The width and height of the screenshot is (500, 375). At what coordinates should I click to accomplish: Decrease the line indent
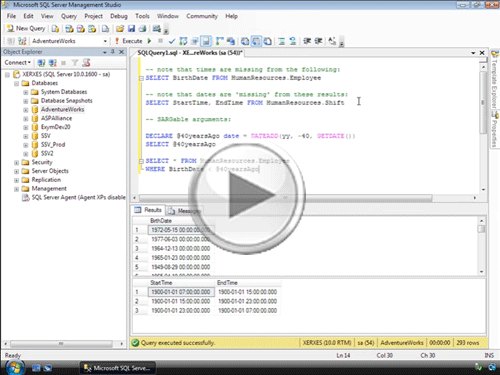click(307, 41)
